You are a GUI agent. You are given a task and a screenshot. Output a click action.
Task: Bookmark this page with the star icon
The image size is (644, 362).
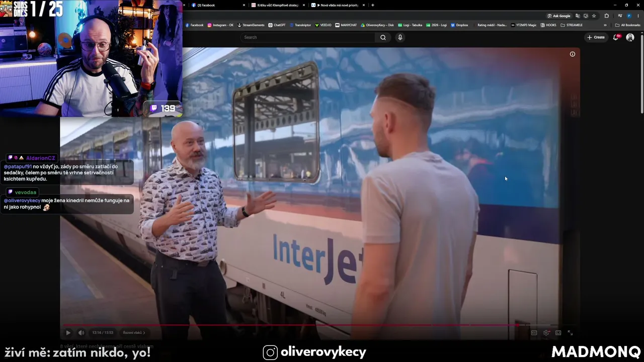pos(594,16)
